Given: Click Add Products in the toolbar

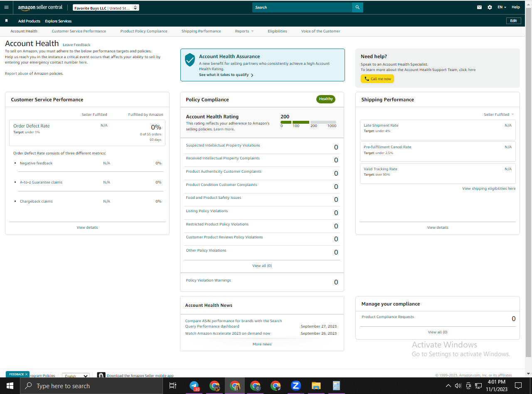Looking at the screenshot, I should point(29,21).
